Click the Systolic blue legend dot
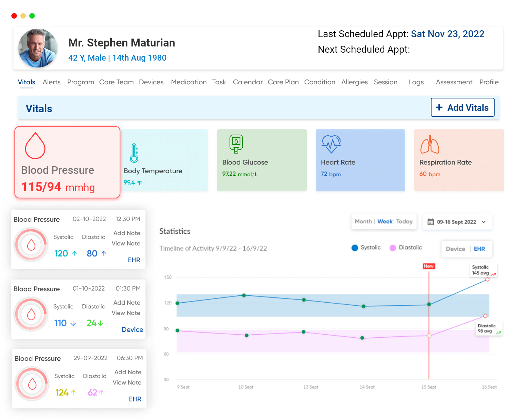517x420 pixels. (x=354, y=248)
